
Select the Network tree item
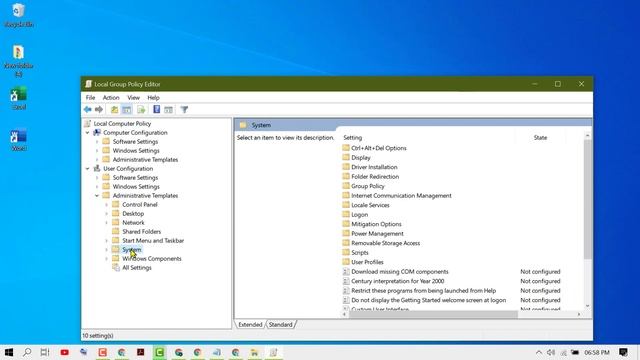pyautogui.click(x=133, y=222)
